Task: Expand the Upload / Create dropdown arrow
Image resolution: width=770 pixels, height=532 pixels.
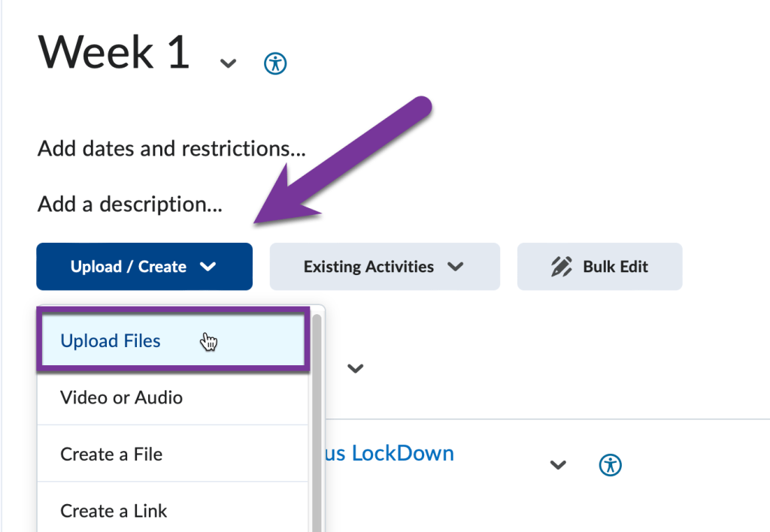Action: point(210,266)
